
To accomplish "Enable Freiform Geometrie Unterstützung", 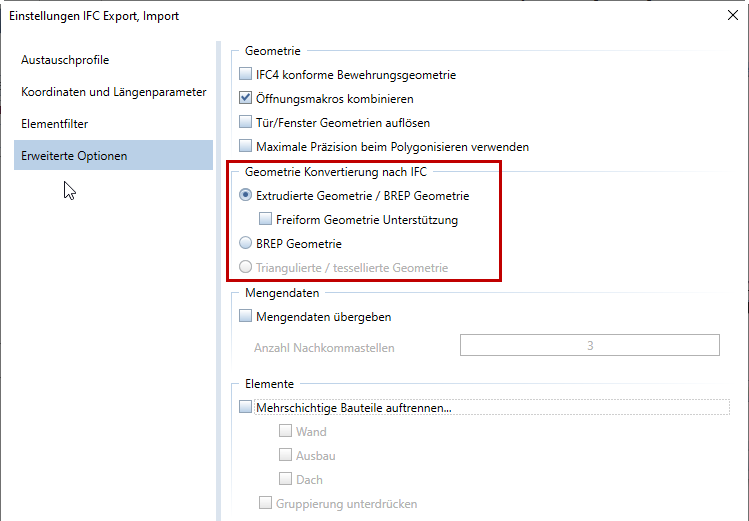I will [265, 219].
